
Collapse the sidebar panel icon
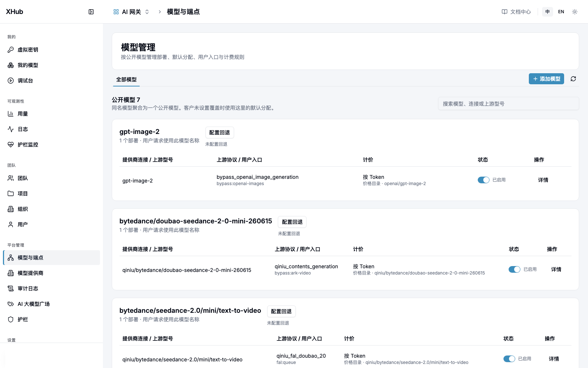(x=91, y=12)
